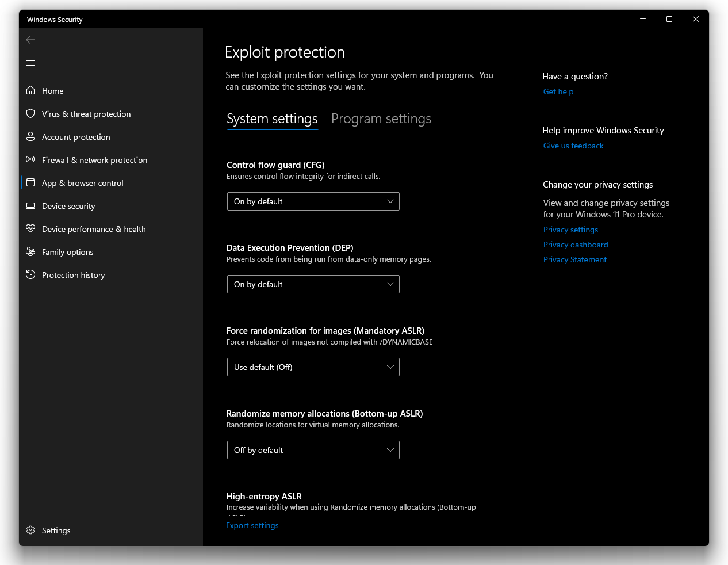
Task: Open Data Execution Prevention dropdown
Action: point(313,284)
